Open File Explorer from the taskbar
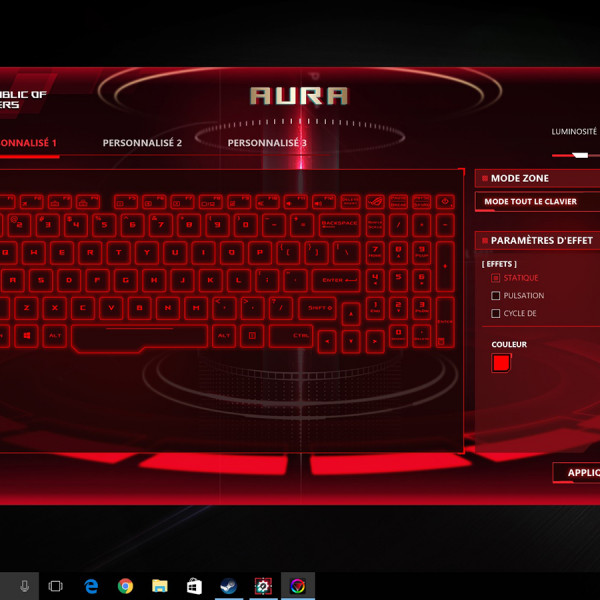Screen dimensions: 600x600 pos(160,586)
